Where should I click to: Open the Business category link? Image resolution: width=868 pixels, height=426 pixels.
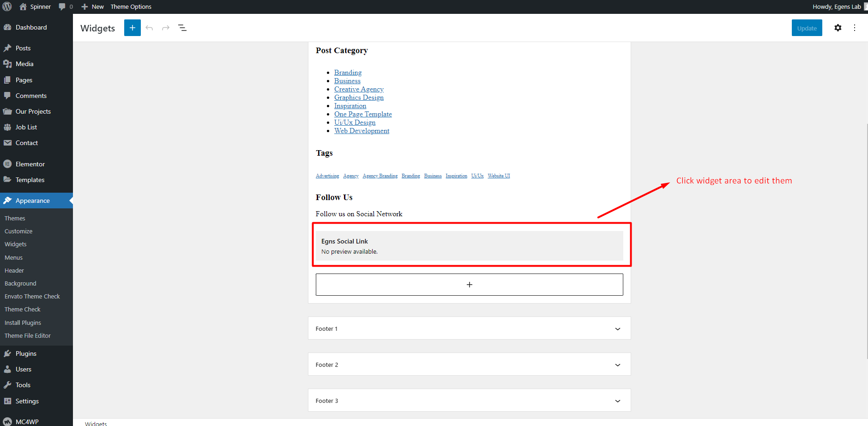[x=347, y=81]
